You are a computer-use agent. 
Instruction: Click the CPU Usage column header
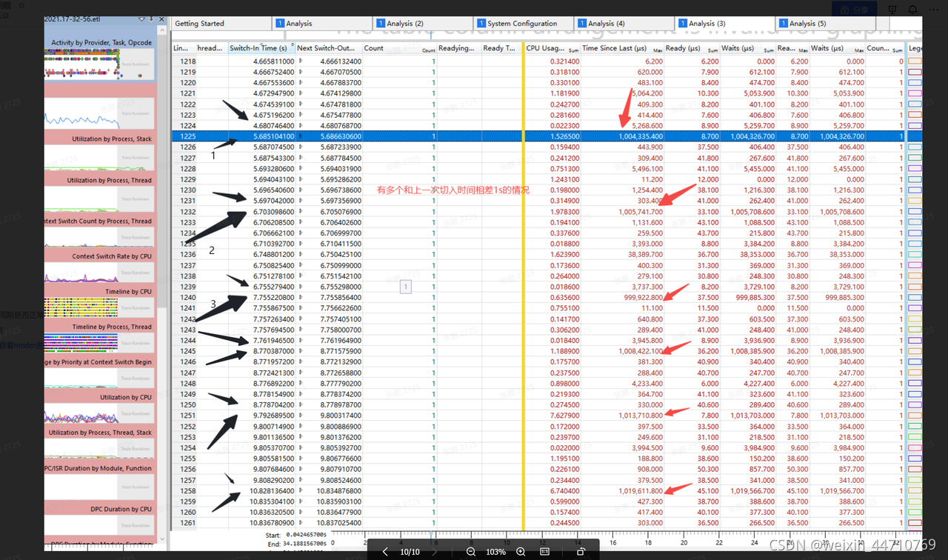tap(552, 48)
